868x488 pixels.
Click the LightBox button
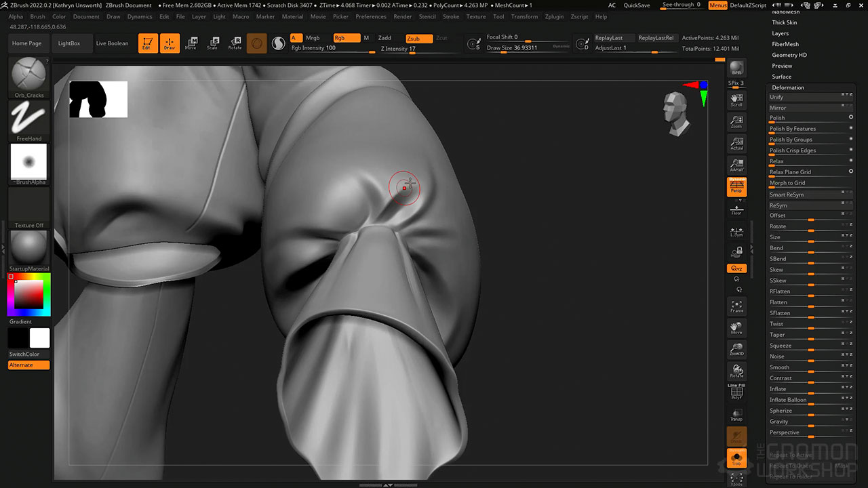(x=69, y=43)
